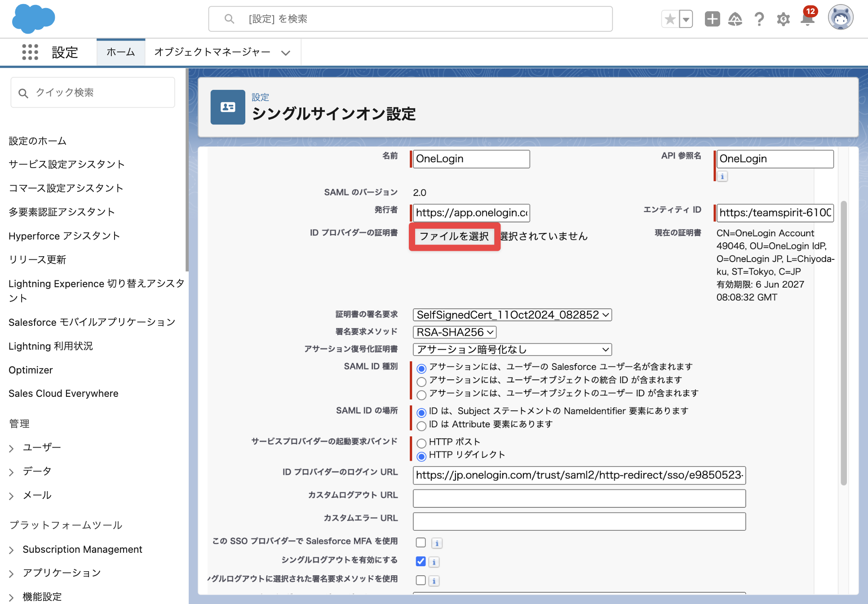This screenshot has height=604, width=868.
Task: Click the notifications bell icon
Action: pyautogui.click(x=807, y=19)
